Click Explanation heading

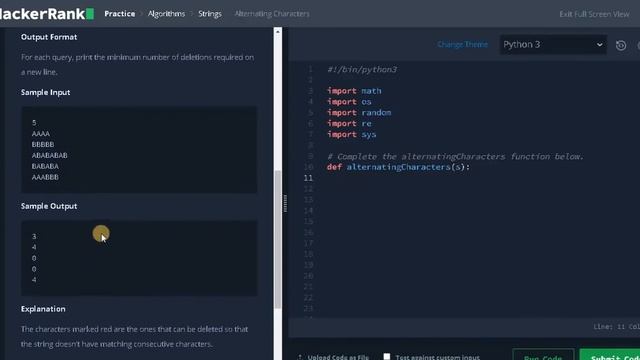click(x=43, y=309)
